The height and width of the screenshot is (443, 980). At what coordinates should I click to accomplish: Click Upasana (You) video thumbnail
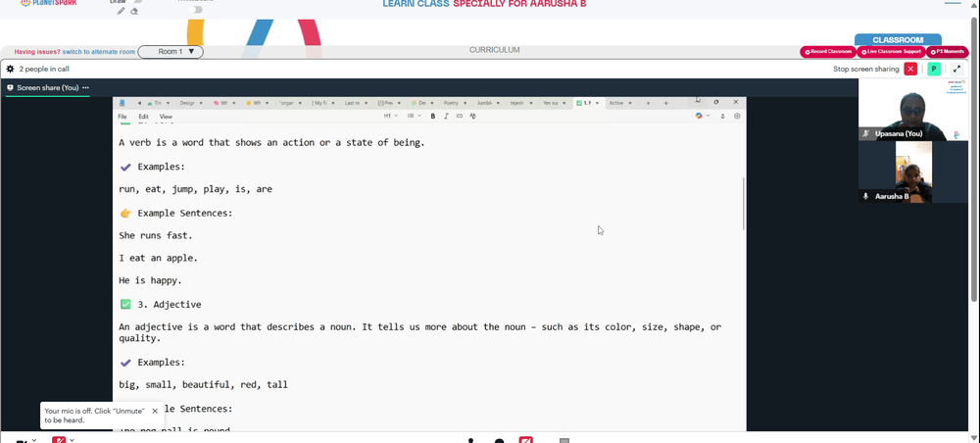coord(913,110)
